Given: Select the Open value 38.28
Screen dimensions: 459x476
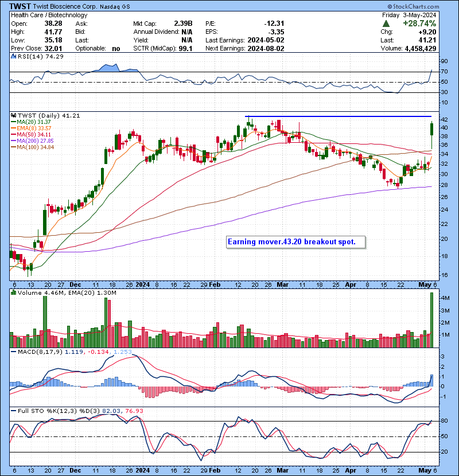Looking at the screenshot, I should pos(53,24).
